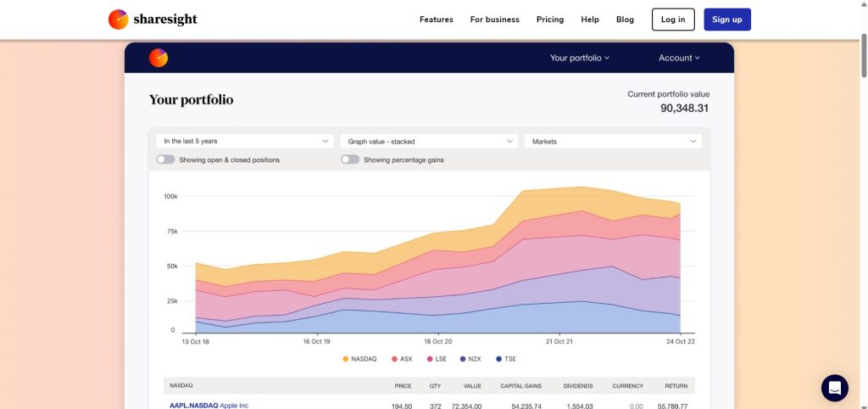
Task: Open the 'In the last 5 years' dropdown
Action: (x=245, y=142)
